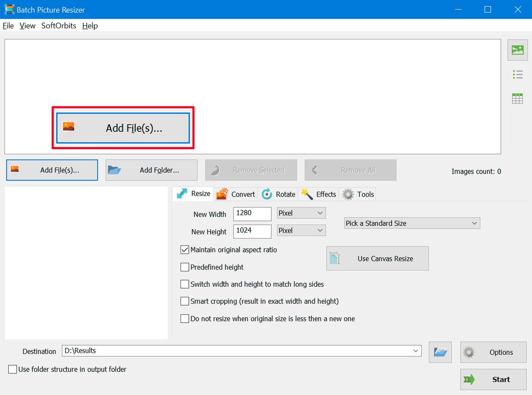Select the thumbnail preview mode icon

[x=517, y=50]
